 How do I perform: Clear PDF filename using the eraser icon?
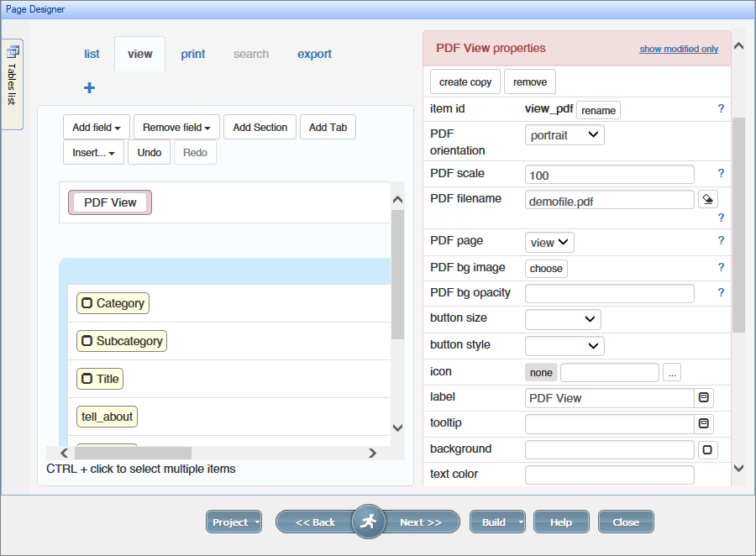[x=706, y=200]
